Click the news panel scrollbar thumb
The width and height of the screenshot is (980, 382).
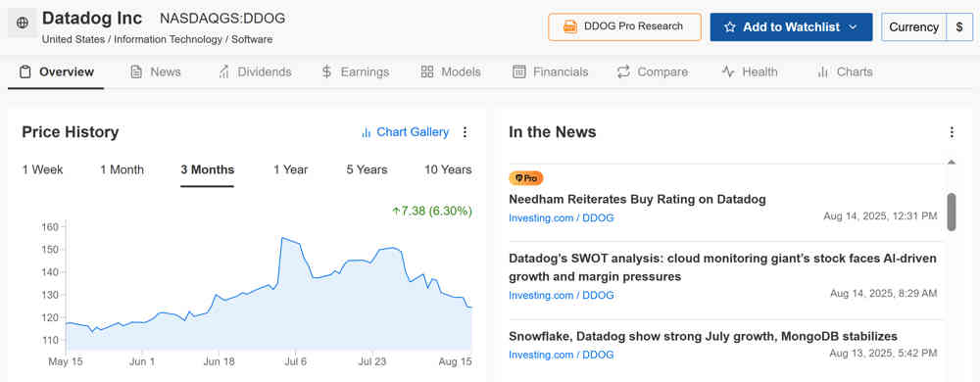(952, 213)
